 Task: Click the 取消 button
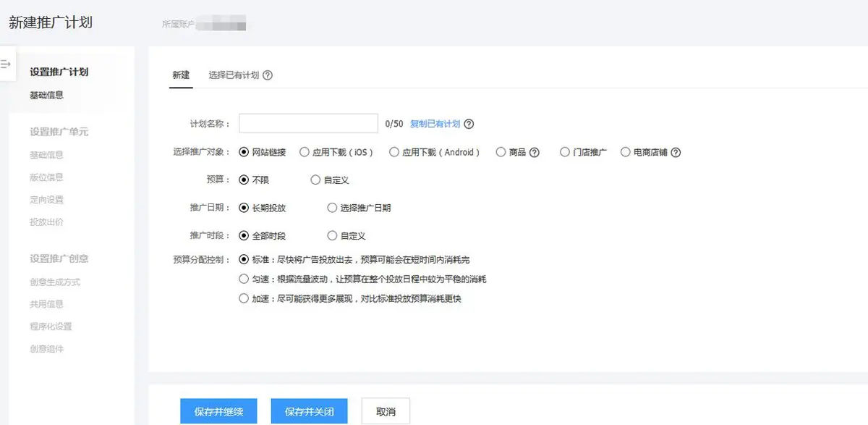(386, 411)
